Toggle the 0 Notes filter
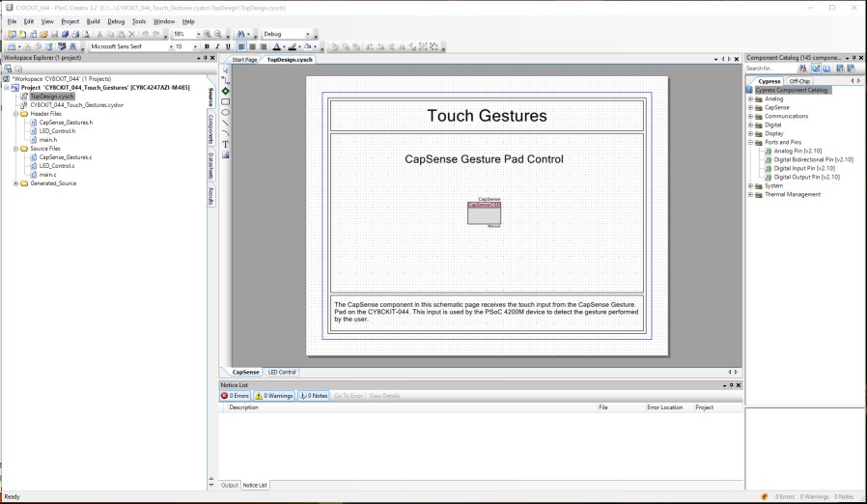 coord(313,396)
